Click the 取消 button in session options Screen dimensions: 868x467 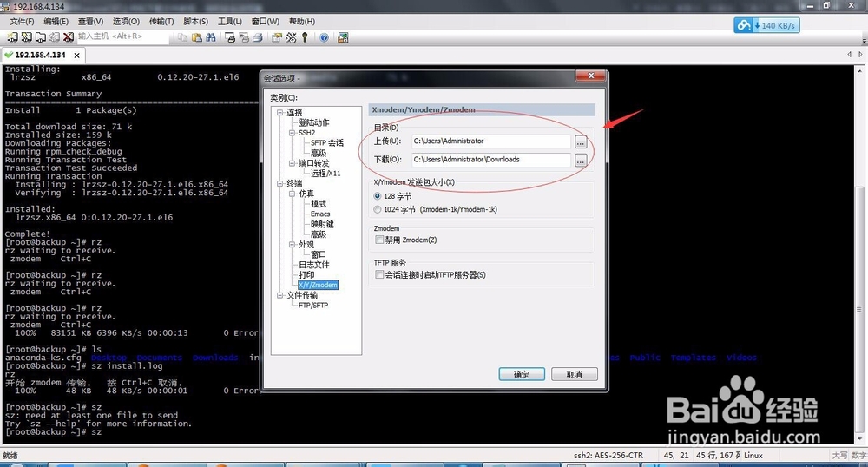574,375
